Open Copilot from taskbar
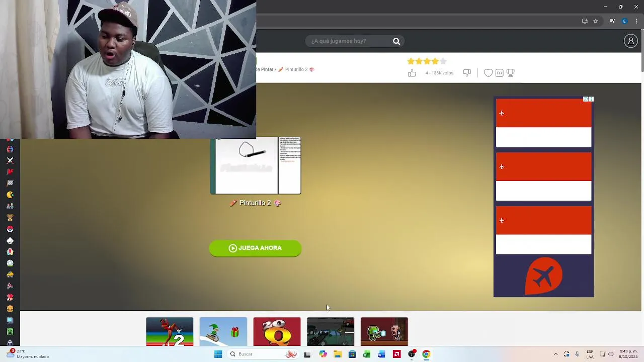 click(323, 354)
